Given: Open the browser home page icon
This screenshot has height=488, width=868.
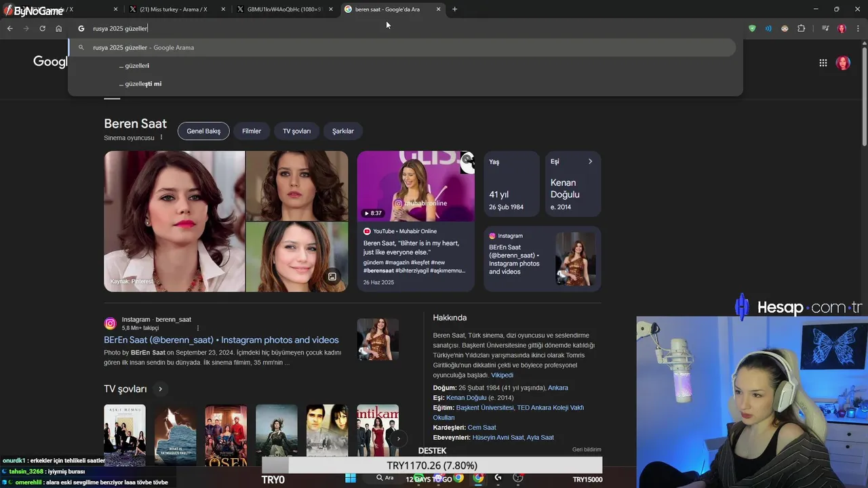Looking at the screenshot, I should tap(59, 28).
